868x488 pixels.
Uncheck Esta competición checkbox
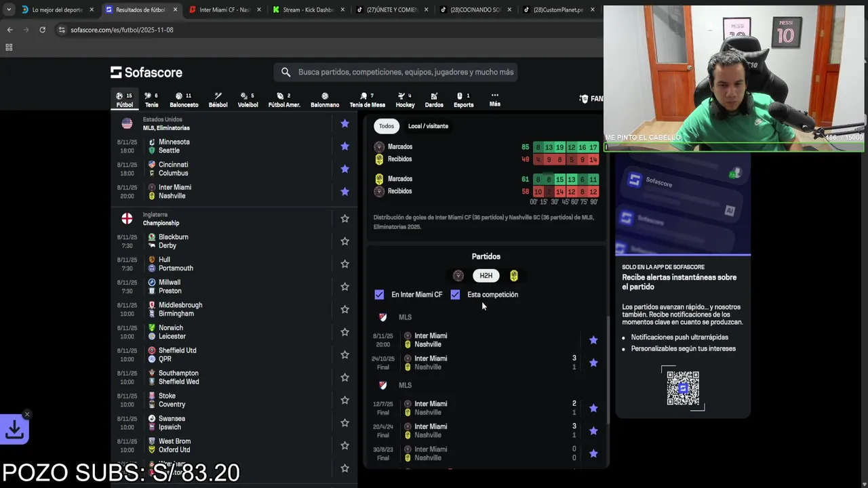[x=455, y=294]
